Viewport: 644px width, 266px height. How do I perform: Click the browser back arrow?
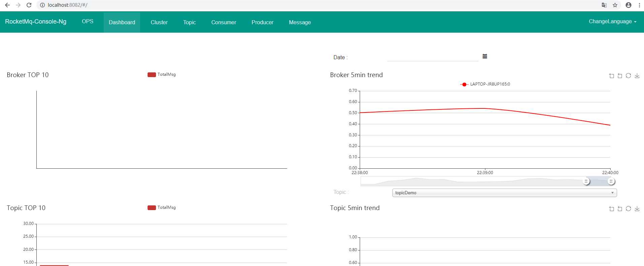pos(7,5)
